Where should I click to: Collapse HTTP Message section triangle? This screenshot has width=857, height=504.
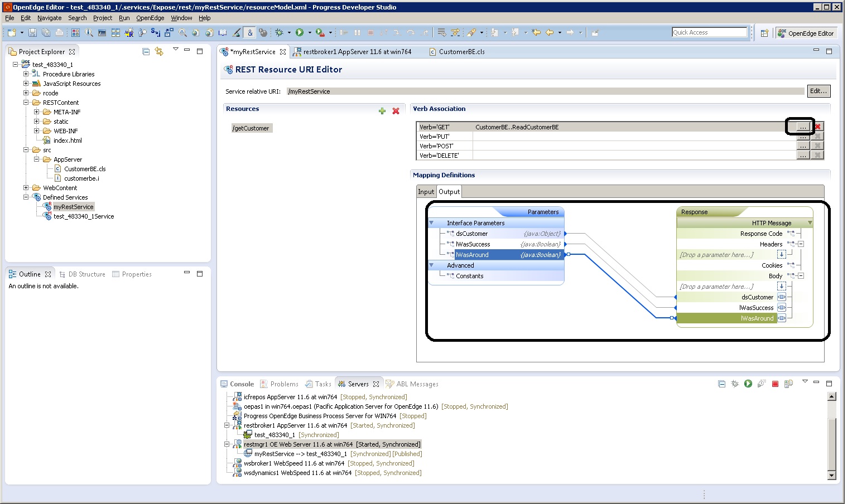810,223
